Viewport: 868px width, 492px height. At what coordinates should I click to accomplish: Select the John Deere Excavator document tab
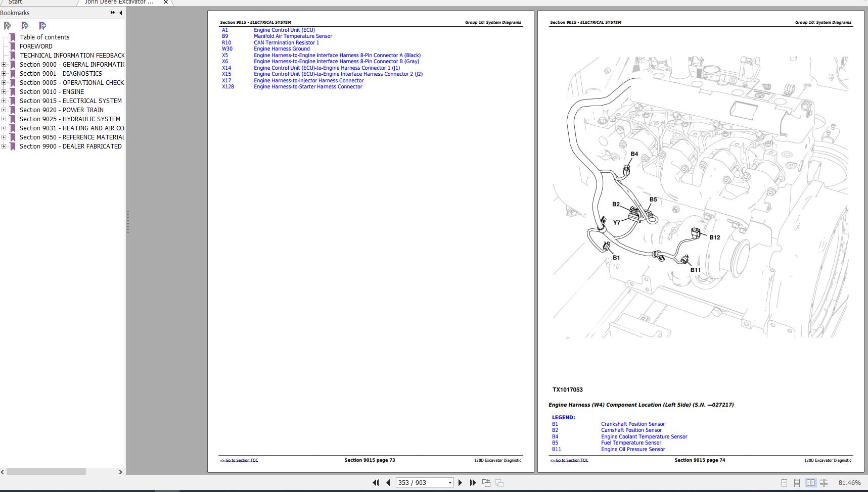click(119, 2)
